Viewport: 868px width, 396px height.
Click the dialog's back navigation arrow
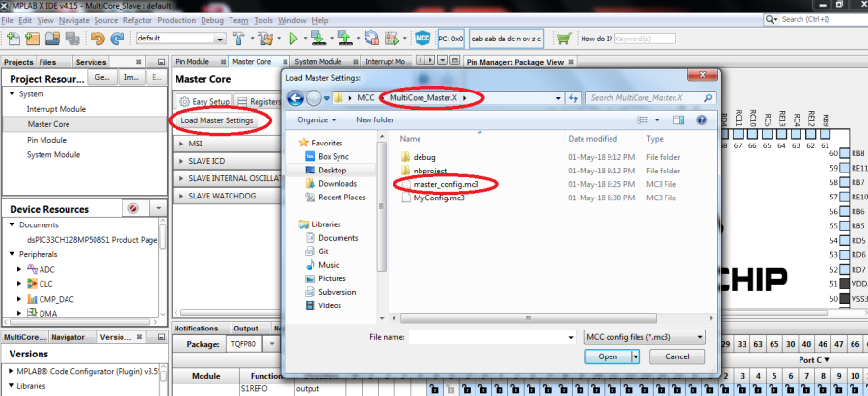click(295, 97)
